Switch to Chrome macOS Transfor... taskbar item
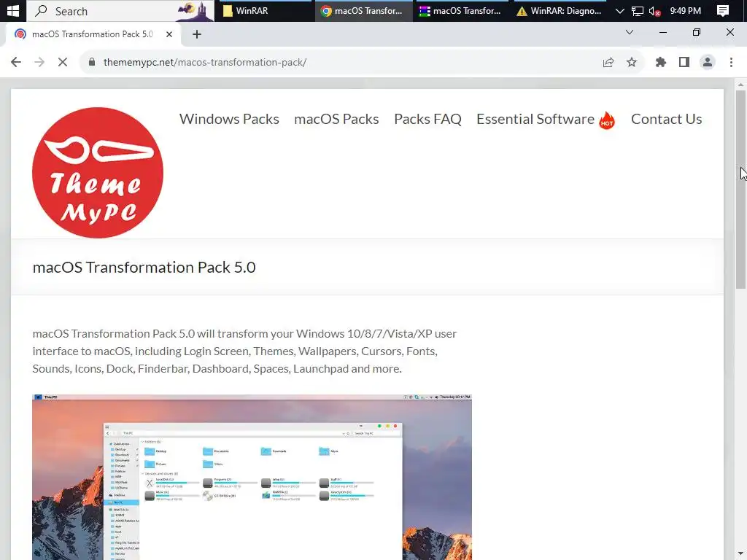Screen dimensions: 747x560 (x=363, y=11)
